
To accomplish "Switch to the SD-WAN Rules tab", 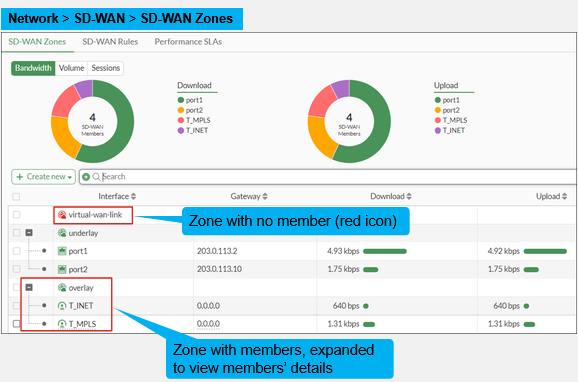I will click(110, 42).
